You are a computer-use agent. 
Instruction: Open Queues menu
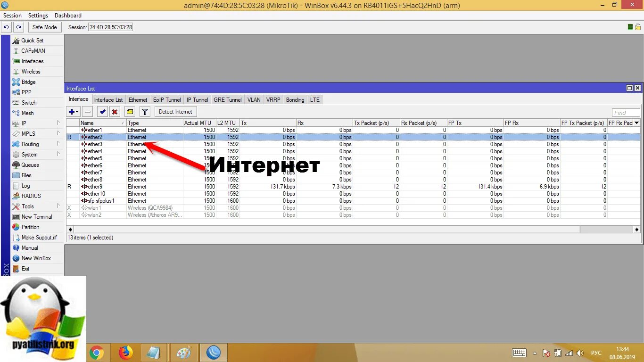pyautogui.click(x=30, y=165)
